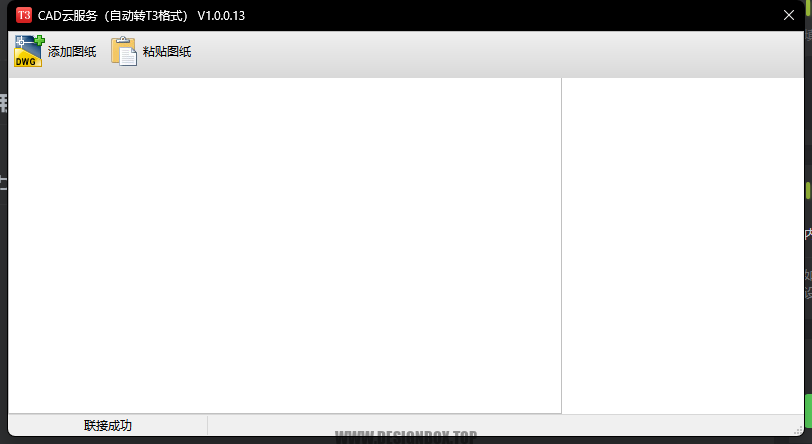Click inside the empty right preview pane
Screen dimensions: 812x444
click(x=683, y=246)
